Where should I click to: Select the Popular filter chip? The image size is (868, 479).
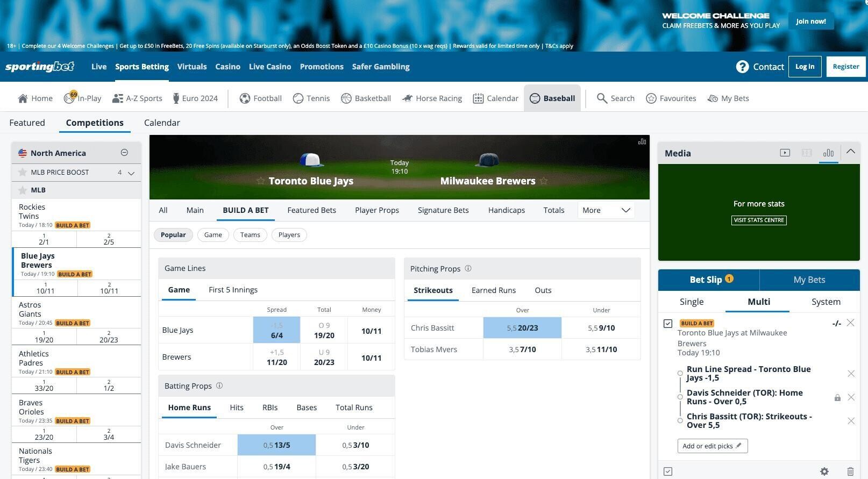click(x=173, y=235)
